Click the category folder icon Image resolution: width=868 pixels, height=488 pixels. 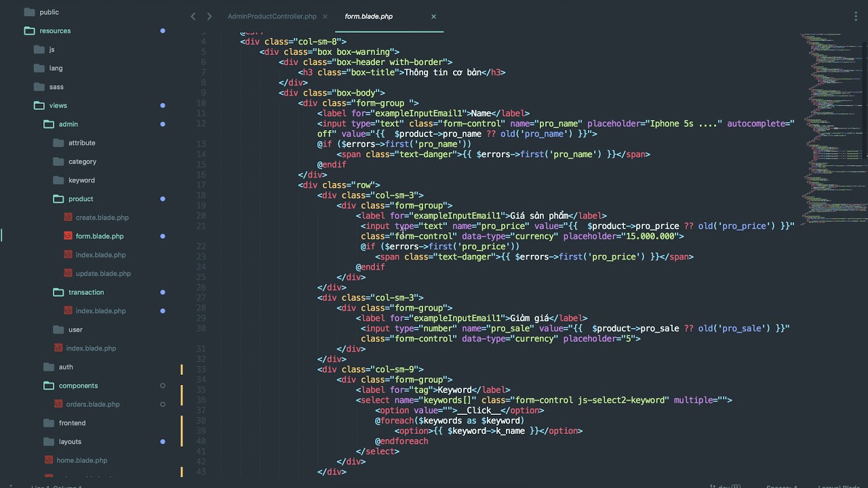point(58,161)
